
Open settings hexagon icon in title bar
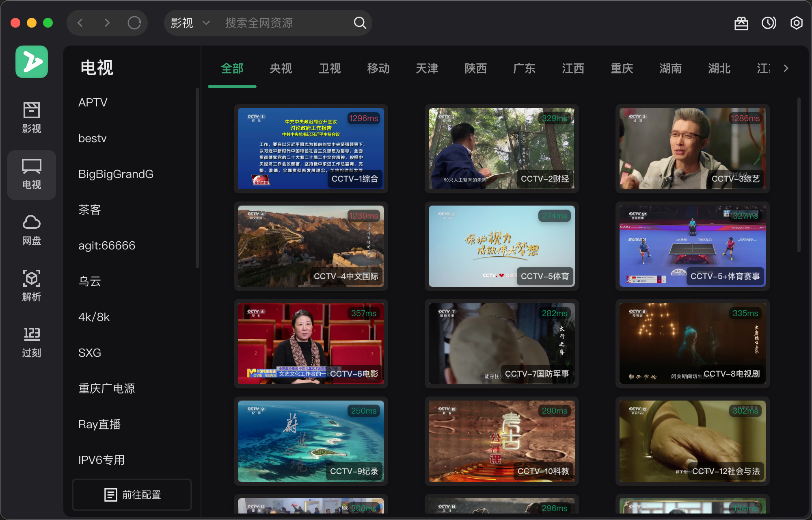(796, 23)
